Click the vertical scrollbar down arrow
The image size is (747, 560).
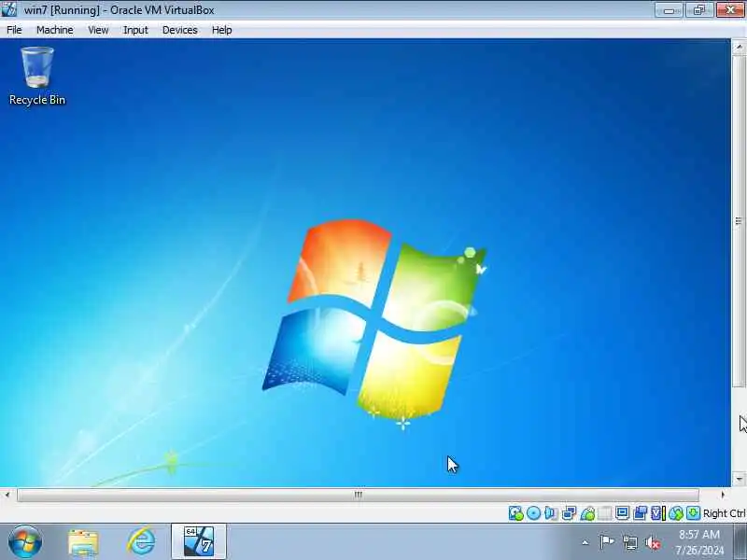click(x=739, y=479)
